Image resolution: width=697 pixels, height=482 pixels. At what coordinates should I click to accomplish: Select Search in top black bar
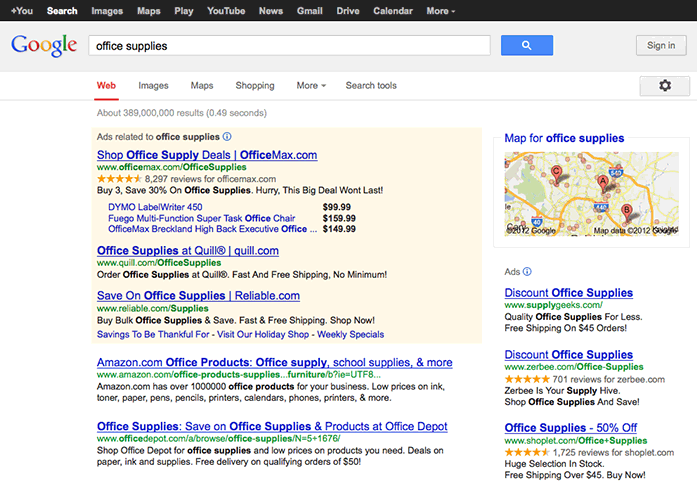[x=62, y=11]
